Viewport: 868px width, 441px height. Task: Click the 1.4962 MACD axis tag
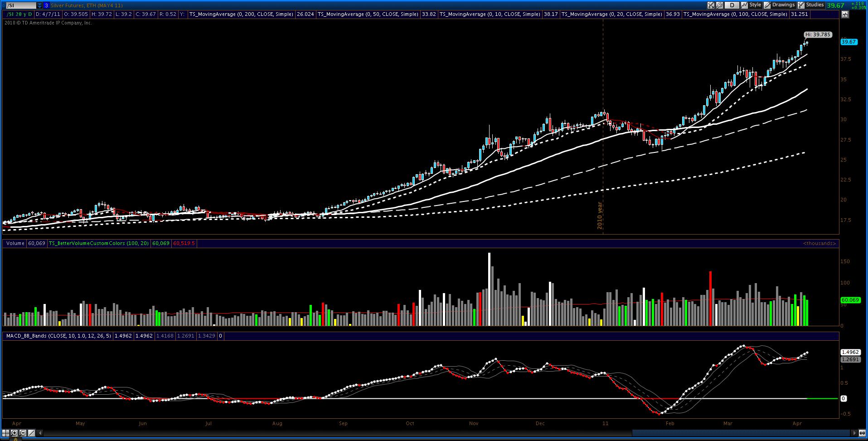coord(851,352)
